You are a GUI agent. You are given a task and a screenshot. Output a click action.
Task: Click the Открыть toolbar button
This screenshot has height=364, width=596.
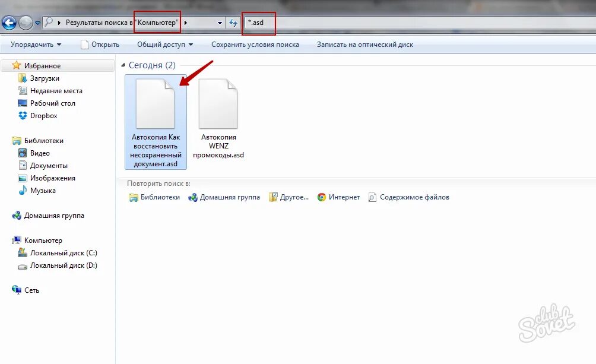100,45
